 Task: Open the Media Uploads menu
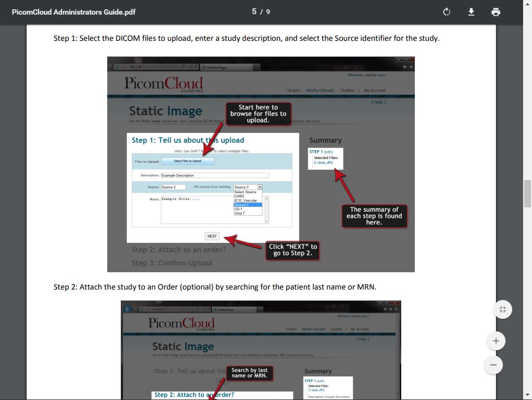(320, 90)
